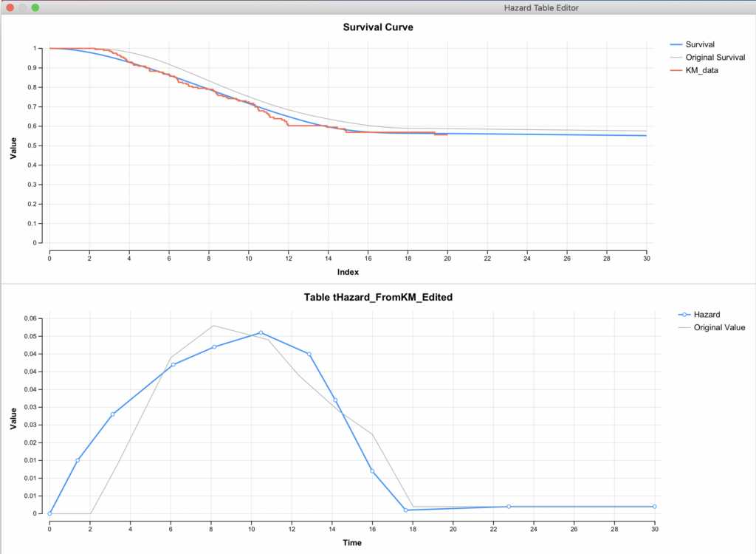This screenshot has height=554, width=756.
Task: Click the hazard point near time 14
Action: [335, 400]
